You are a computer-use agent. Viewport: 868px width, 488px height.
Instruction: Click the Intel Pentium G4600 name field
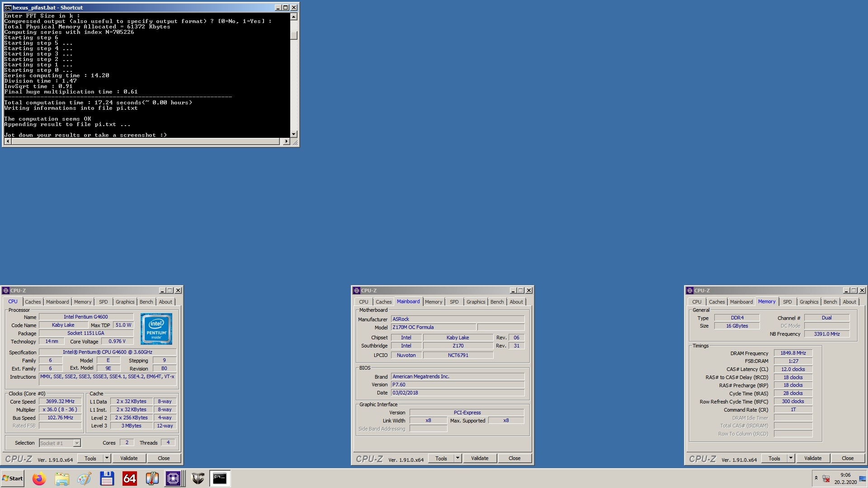pos(86,317)
